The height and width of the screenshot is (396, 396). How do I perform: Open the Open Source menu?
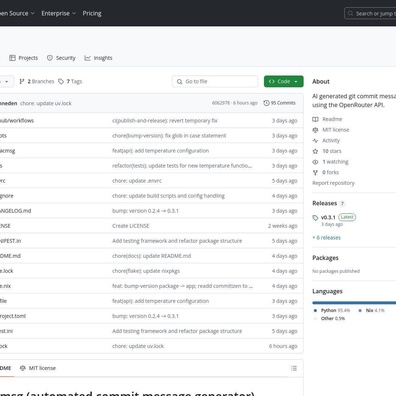point(17,13)
